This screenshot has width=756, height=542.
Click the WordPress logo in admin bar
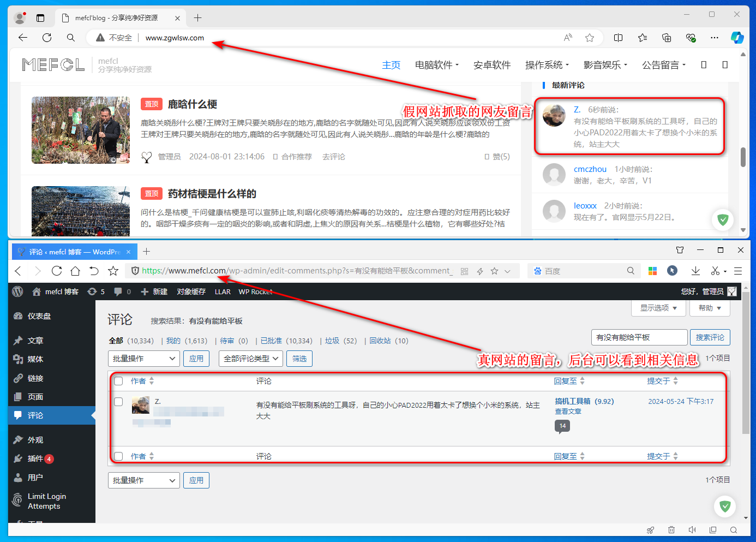(17, 291)
